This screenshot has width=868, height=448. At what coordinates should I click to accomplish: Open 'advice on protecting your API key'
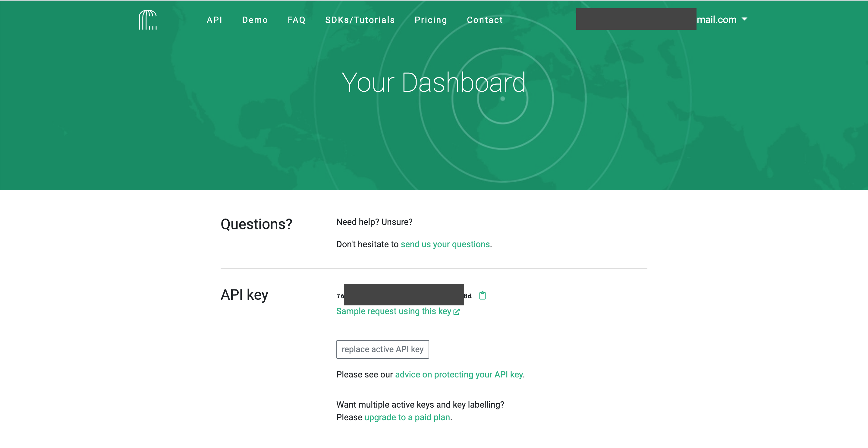click(459, 374)
